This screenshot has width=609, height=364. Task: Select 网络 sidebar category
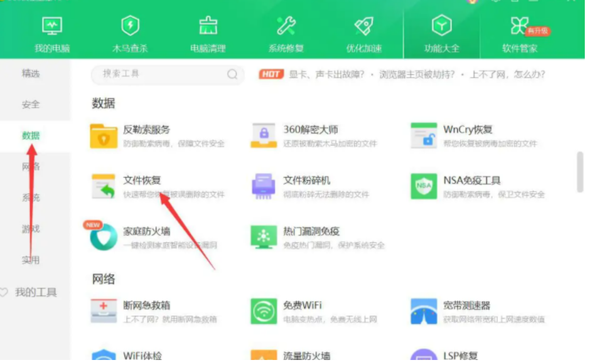click(31, 167)
